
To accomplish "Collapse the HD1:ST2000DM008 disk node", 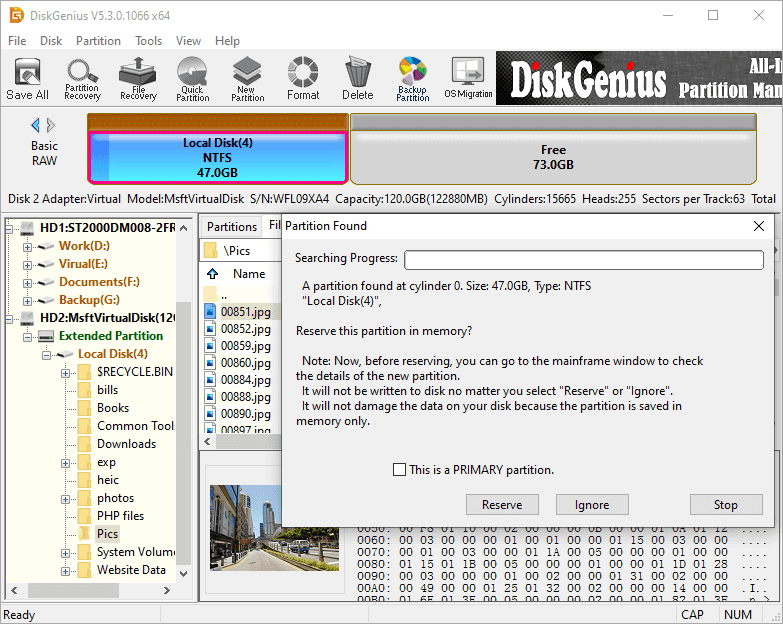I will pos(11,228).
